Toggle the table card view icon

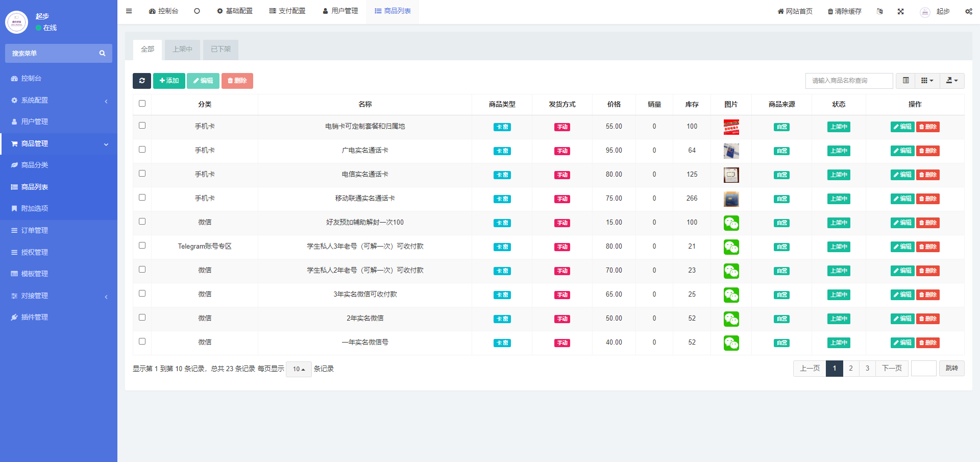tap(905, 81)
